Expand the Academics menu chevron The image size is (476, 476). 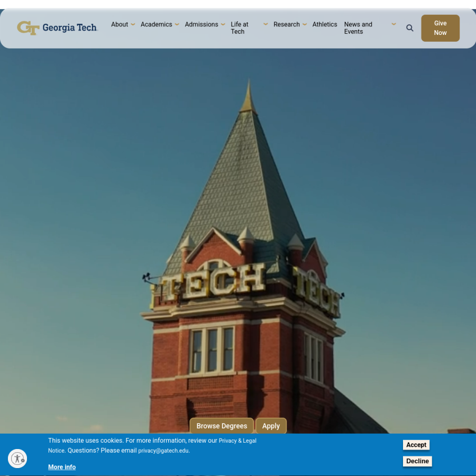(177, 24)
